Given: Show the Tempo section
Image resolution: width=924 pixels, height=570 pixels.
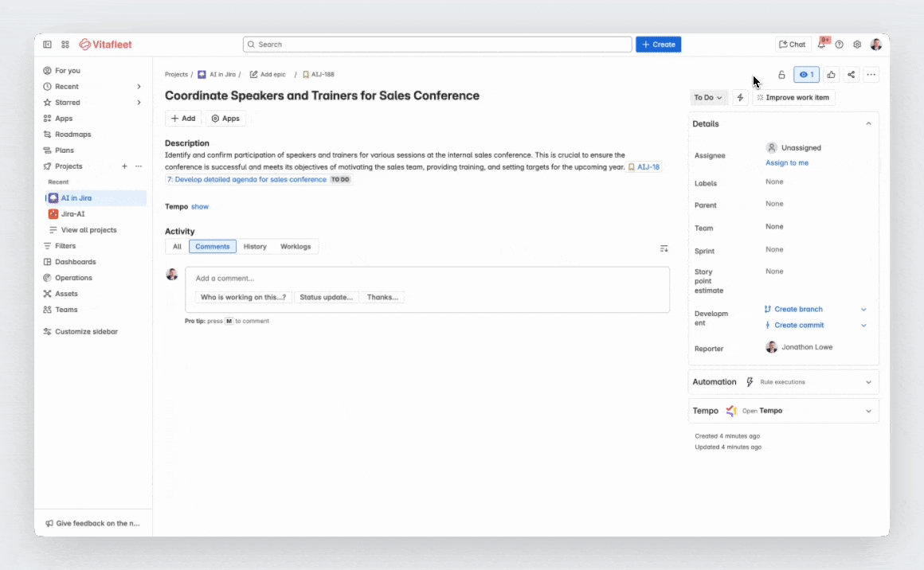Looking at the screenshot, I should (200, 207).
